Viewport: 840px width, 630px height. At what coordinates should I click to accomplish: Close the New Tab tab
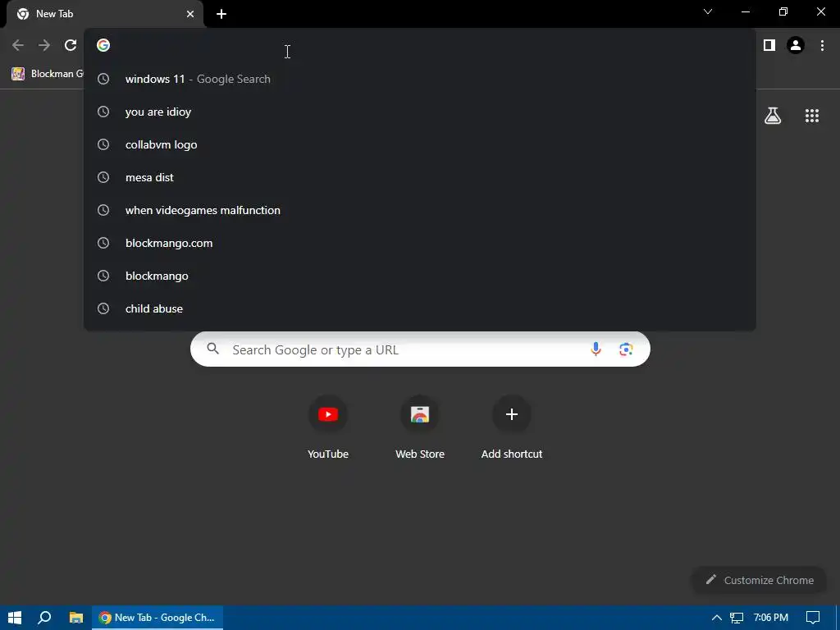190,14
